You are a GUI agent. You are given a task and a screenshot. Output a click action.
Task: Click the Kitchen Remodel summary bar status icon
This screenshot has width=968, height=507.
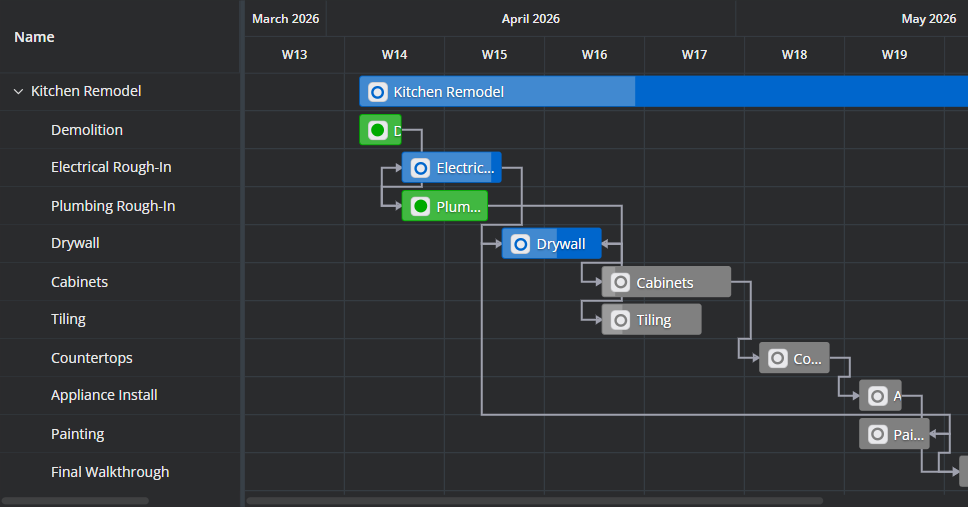tap(378, 92)
